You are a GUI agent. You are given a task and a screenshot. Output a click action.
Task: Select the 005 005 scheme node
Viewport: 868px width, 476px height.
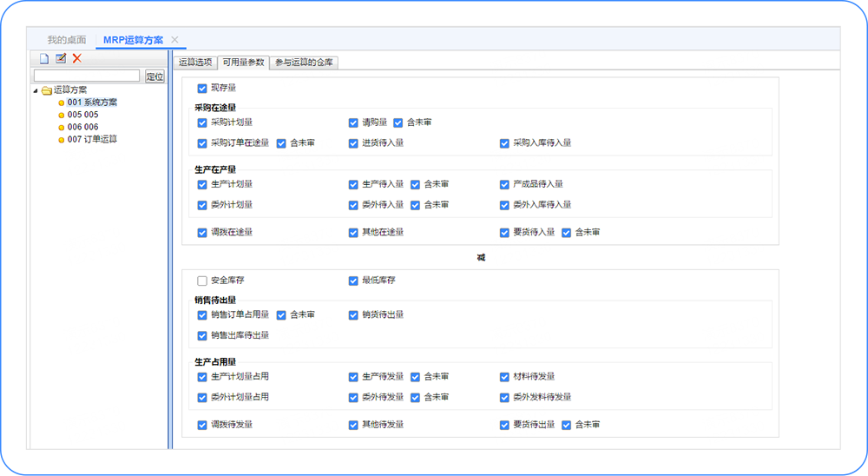(82, 115)
